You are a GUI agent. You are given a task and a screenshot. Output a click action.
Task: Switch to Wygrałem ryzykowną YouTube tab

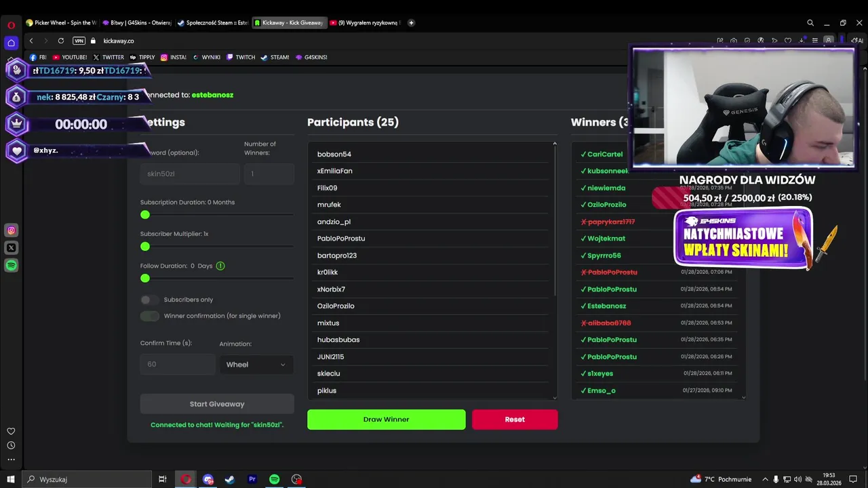[x=365, y=22]
